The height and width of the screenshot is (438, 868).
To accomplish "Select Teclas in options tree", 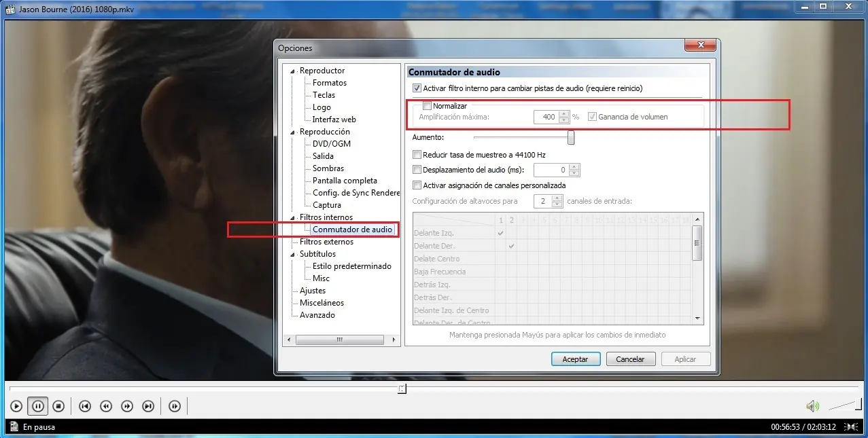I will click(324, 95).
